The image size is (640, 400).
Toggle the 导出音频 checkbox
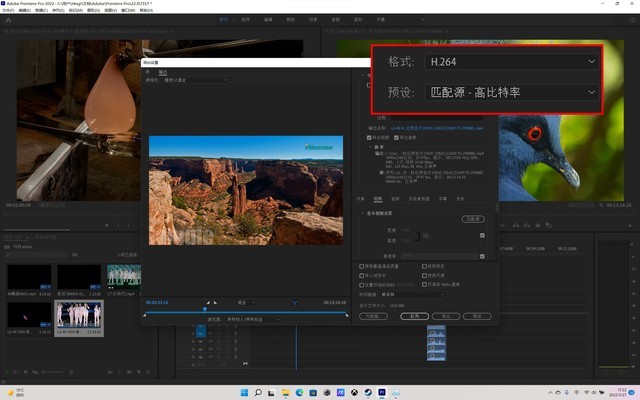coord(396,138)
